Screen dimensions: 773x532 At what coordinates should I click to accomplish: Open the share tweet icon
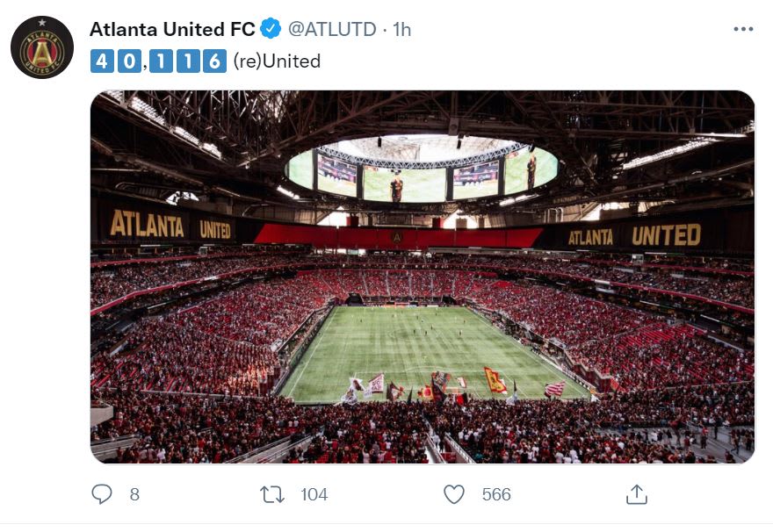(x=636, y=494)
